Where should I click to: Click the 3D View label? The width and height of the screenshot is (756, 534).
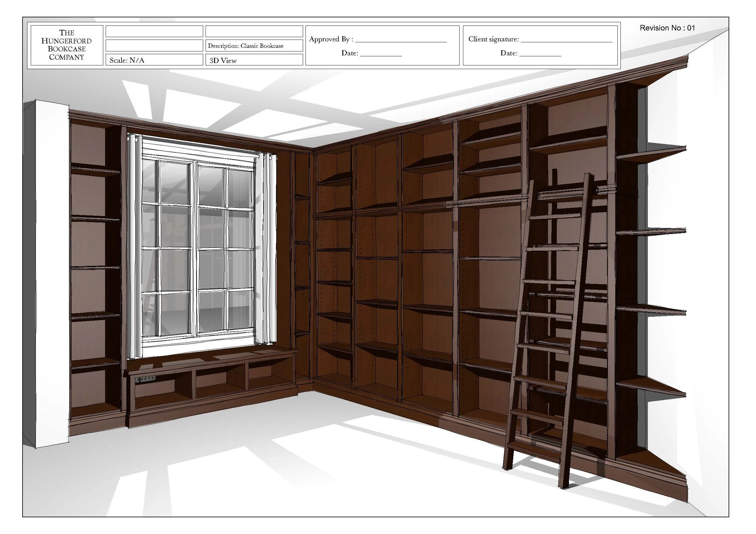click(223, 61)
